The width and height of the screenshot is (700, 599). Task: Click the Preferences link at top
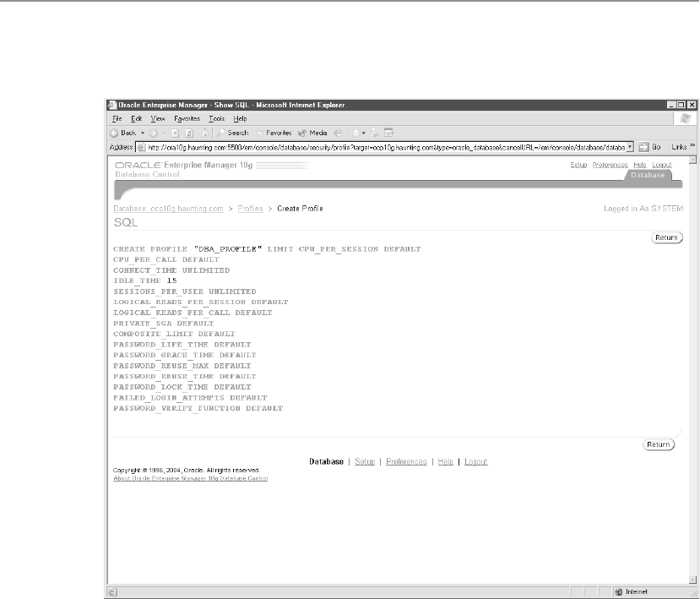(x=610, y=165)
